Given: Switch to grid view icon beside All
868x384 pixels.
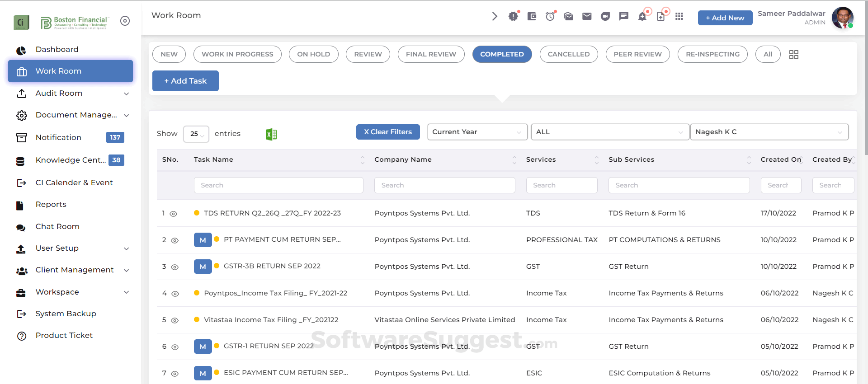Looking at the screenshot, I should (794, 55).
